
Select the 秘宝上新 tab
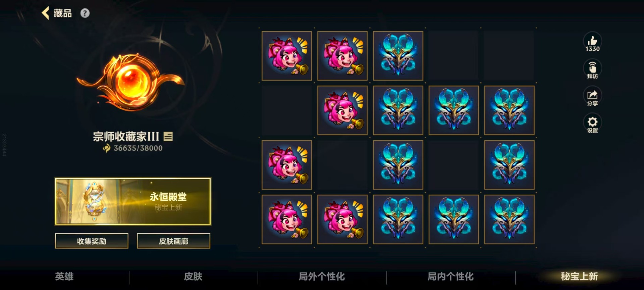click(x=579, y=277)
